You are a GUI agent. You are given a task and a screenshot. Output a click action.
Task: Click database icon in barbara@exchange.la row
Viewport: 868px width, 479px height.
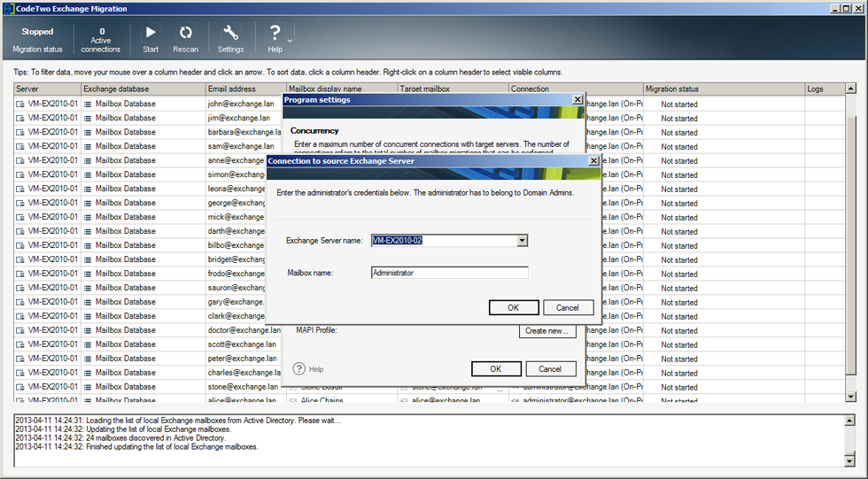(88, 132)
